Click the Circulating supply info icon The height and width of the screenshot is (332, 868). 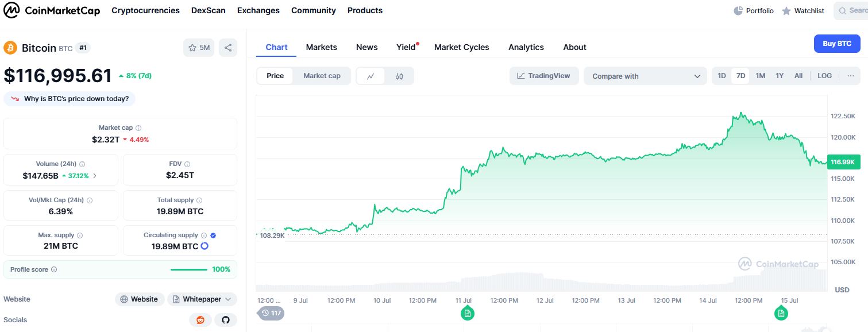[204, 236]
